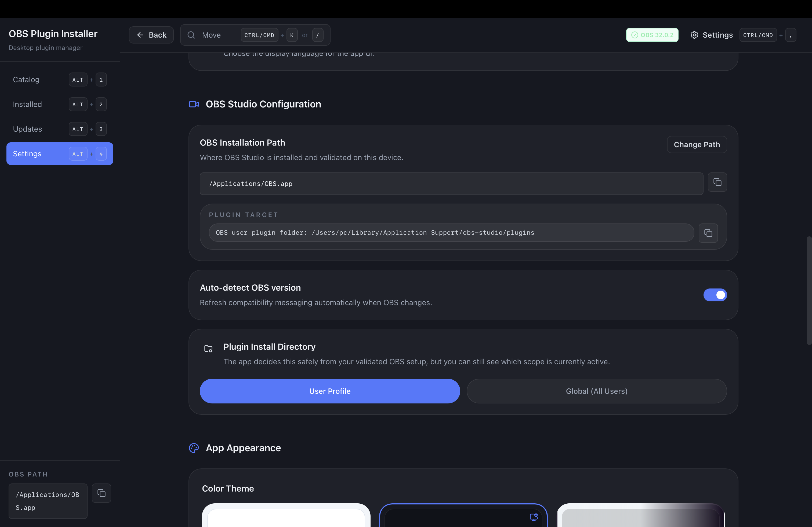Copy the OBS installation path
Screen dimensions: 812x527
click(x=717, y=182)
